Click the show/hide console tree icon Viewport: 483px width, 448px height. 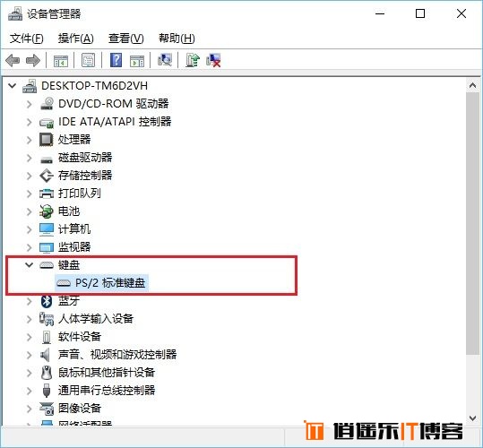[x=61, y=61]
